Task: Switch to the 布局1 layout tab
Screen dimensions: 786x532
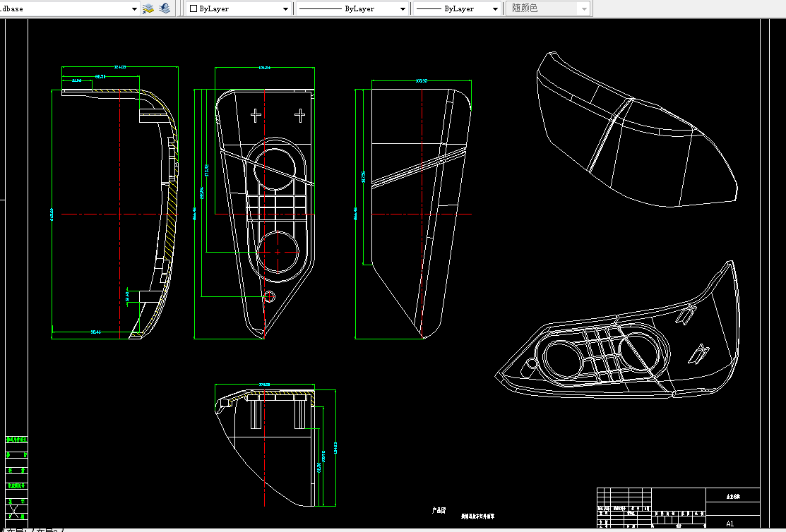Action: (x=18, y=530)
